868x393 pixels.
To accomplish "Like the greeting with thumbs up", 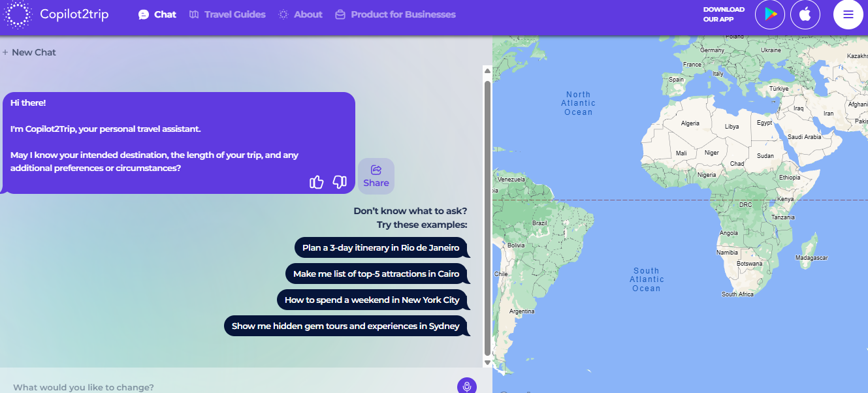I will click(317, 182).
